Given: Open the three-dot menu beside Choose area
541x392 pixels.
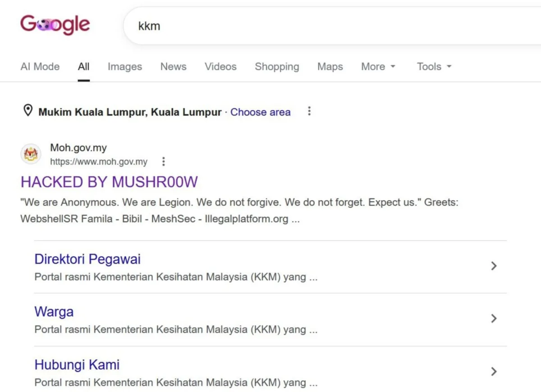Looking at the screenshot, I should coord(309,111).
